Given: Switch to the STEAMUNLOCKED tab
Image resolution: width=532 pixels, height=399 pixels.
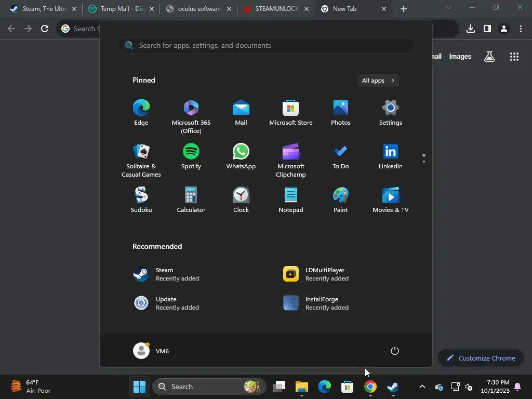Looking at the screenshot, I should [275, 9].
